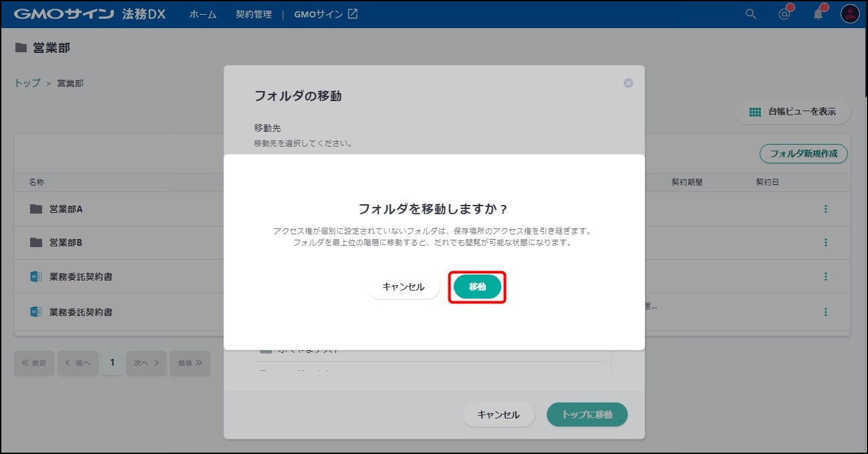
Task: Select page 1 in pagination
Action: pyautogui.click(x=112, y=362)
